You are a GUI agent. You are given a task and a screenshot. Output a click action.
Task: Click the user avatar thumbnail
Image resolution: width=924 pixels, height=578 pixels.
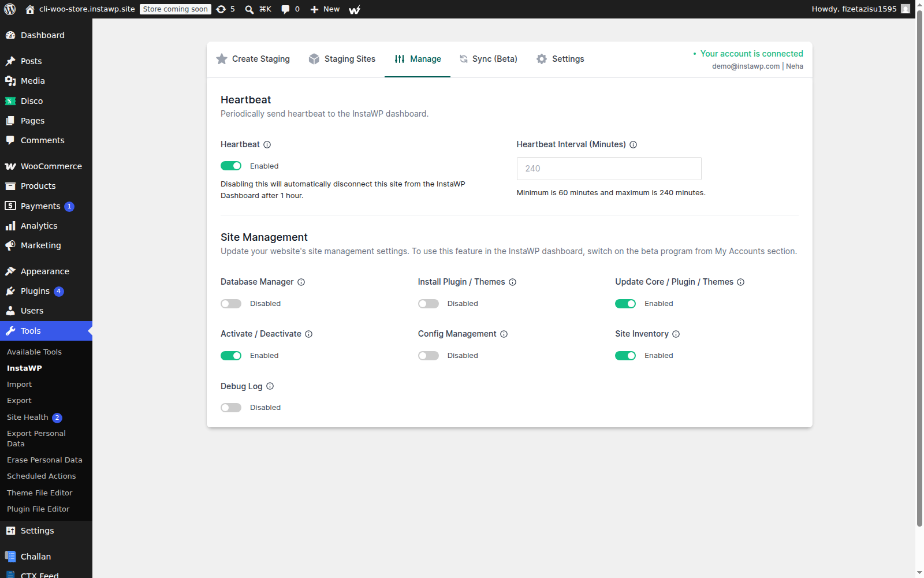point(906,9)
